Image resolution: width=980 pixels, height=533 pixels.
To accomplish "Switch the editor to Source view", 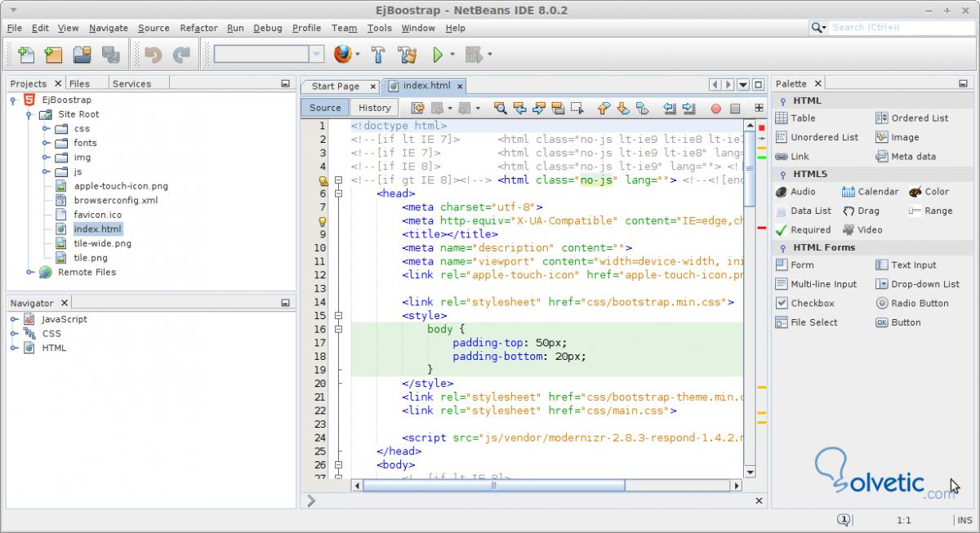I will [x=325, y=108].
